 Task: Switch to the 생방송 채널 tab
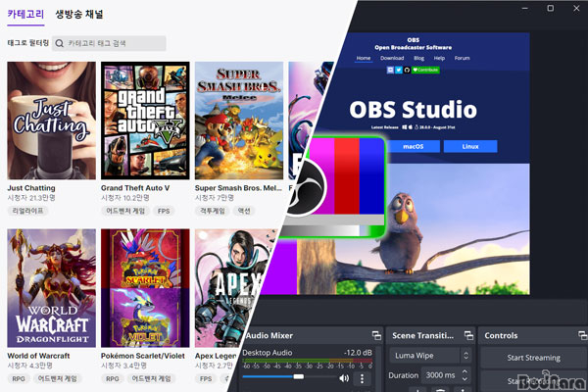[x=79, y=15]
